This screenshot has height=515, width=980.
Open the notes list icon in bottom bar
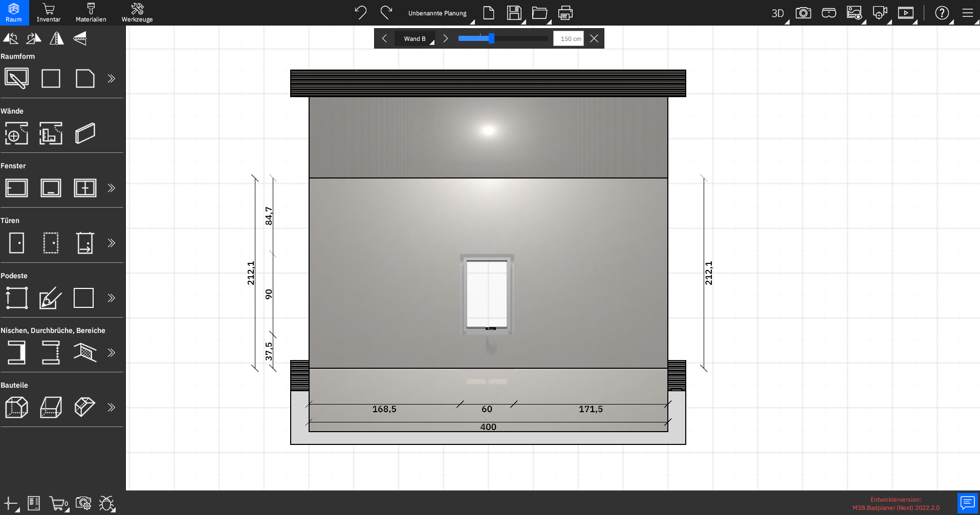[x=34, y=503]
